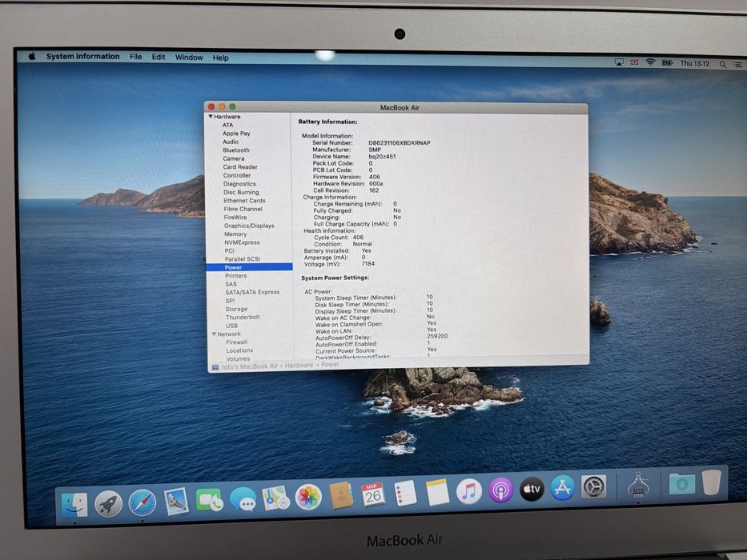The height and width of the screenshot is (560, 747).
Task: Click the Thu 13:12 clock
Action: [x=695, y=63]
